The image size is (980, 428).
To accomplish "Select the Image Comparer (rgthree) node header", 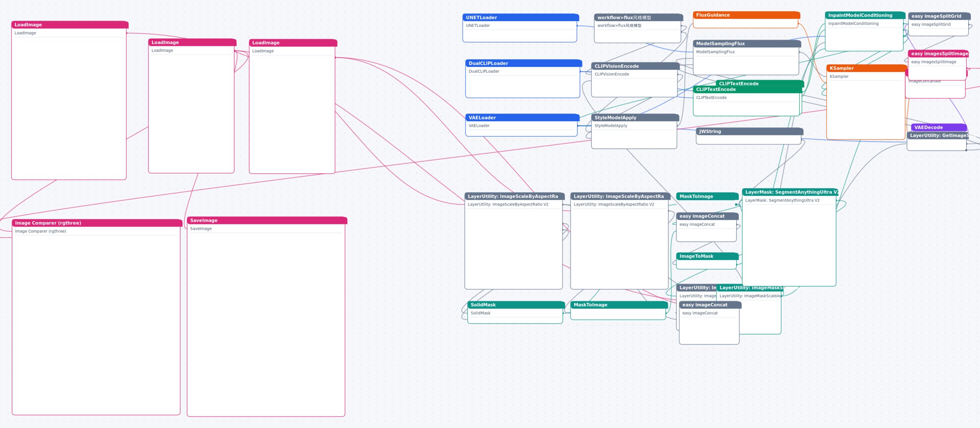I will (x=97, y=223).
